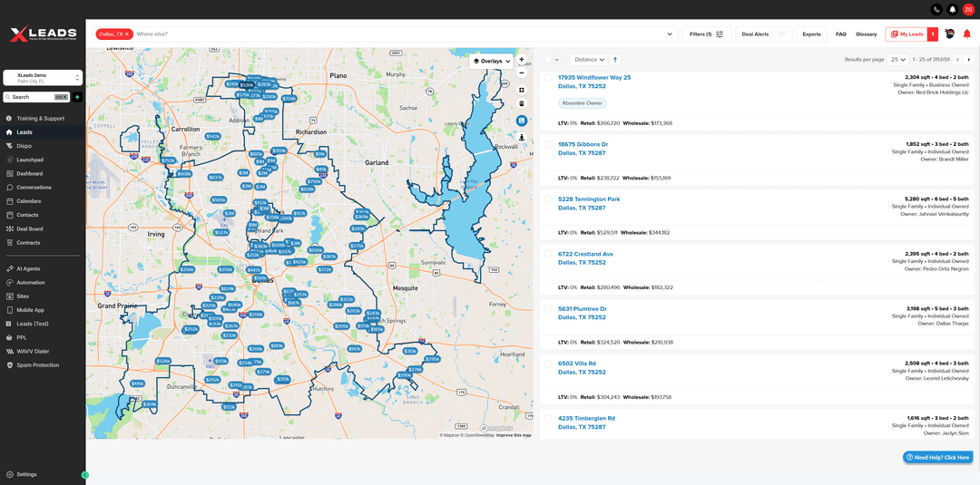The image size is (980, 485).
Task: Toggle the Deal Alerts switch
Action: [x=779, y=34]
